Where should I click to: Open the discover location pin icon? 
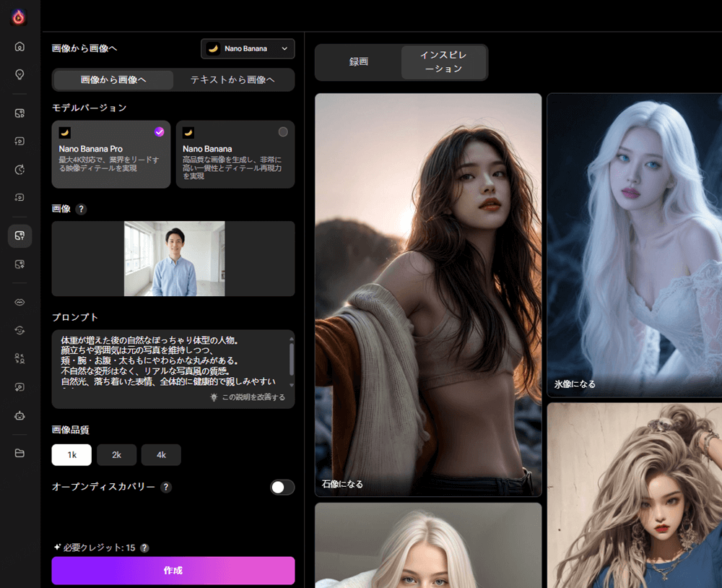pyautogui.click(x=19, y=74)
